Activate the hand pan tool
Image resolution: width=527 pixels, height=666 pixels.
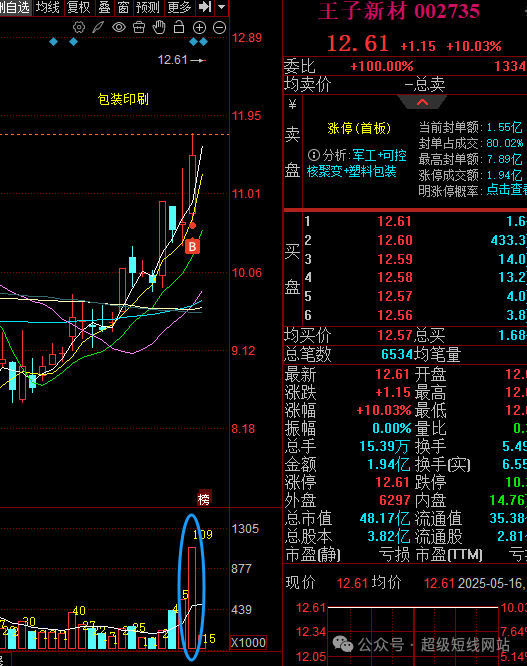[x=159, y=27]
